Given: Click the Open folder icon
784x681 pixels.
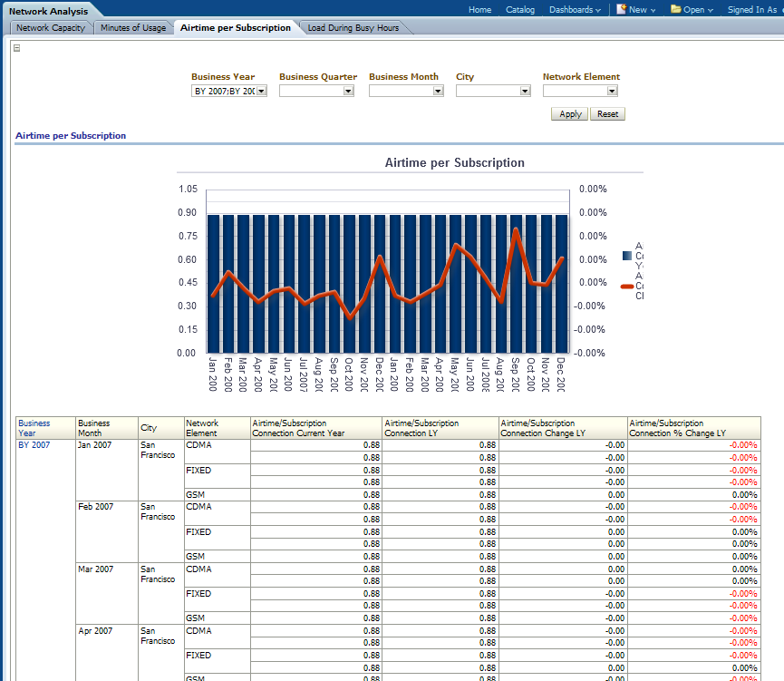Looking at the screenshot, I should [x=676, y=9].
